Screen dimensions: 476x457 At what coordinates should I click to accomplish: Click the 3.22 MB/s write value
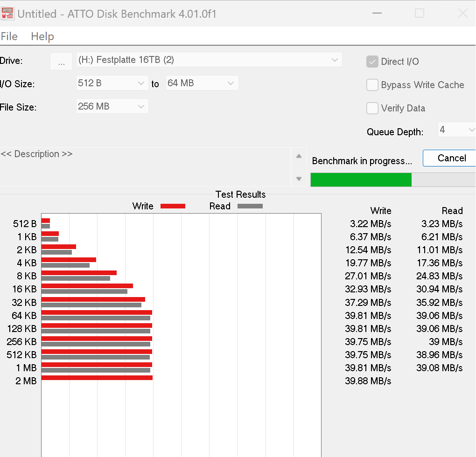(371, 224)
